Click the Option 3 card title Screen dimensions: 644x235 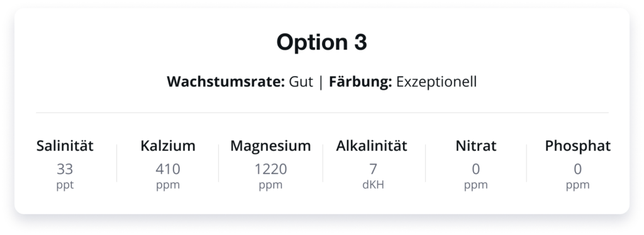[x=321, y=42]
